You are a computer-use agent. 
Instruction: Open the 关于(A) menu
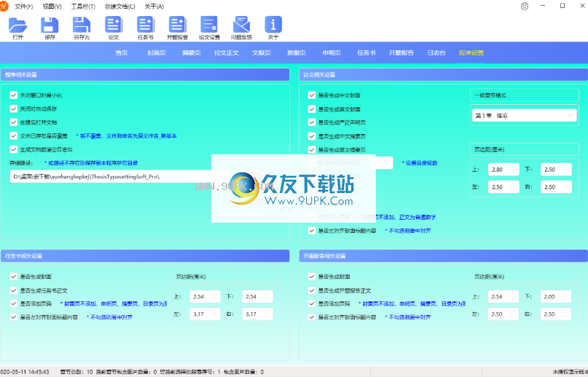tap(154, 7)
